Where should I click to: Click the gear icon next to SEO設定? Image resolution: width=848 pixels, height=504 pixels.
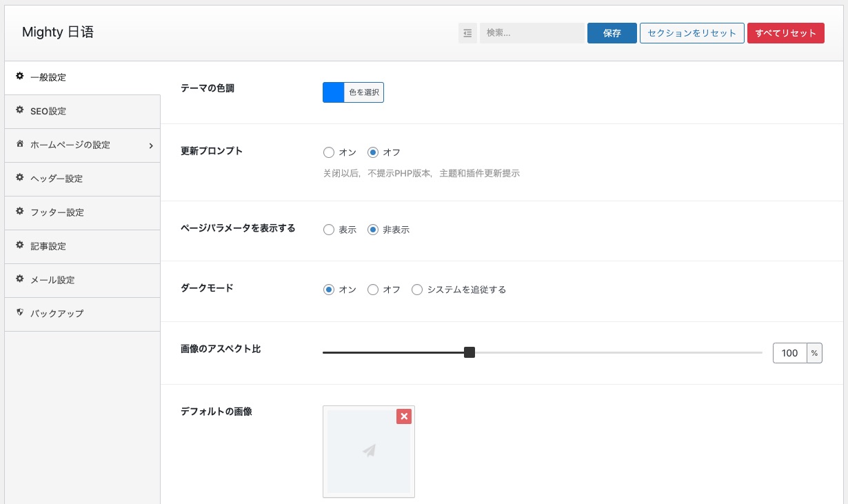[x=20, y=110]
